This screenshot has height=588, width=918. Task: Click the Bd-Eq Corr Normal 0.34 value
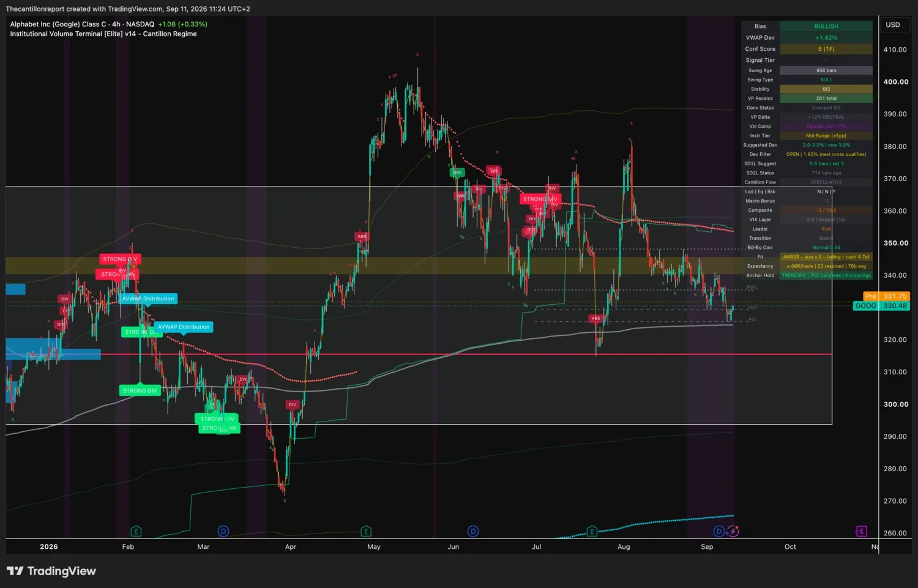pyautogui.click(x=826, y=248)
